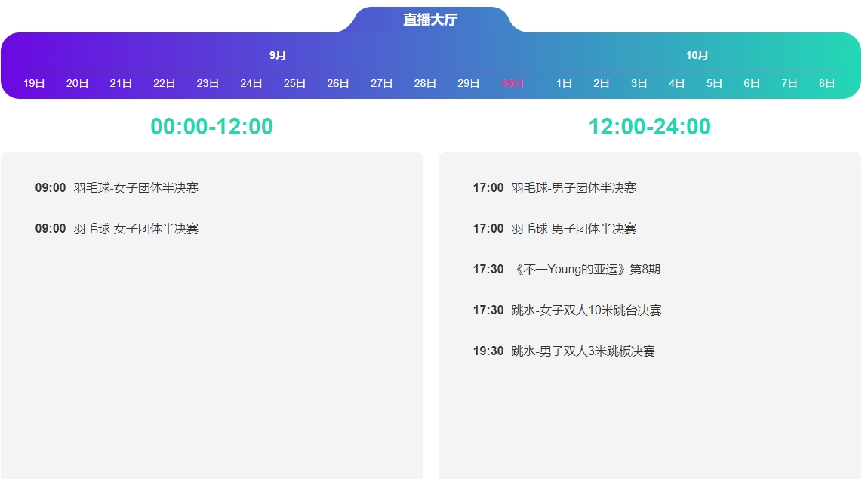Screen dimensions: 868x479
Task: Open the 直播大厅 header tab
Action: [430, 20]
